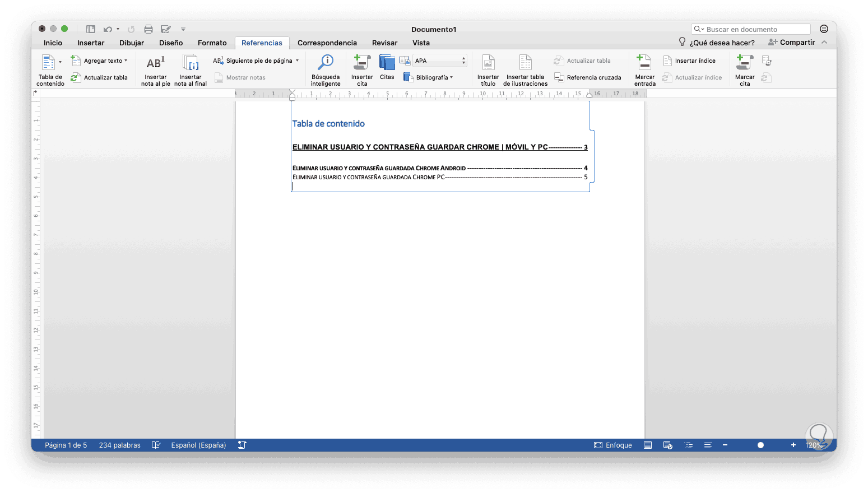Click the TOC entry ending in MÓVIL Y PC page 3

click(x=440, y=147)
